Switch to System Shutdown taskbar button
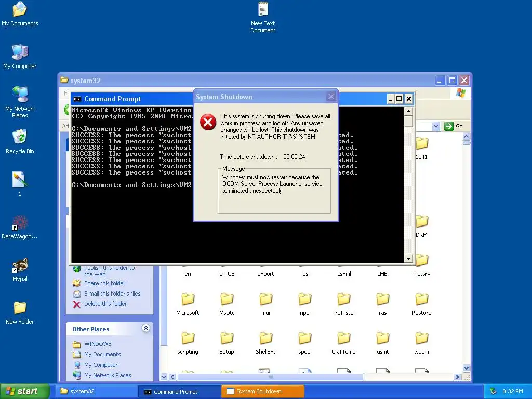The width and height of the screenshot is (532, 399). pos(262,391)
